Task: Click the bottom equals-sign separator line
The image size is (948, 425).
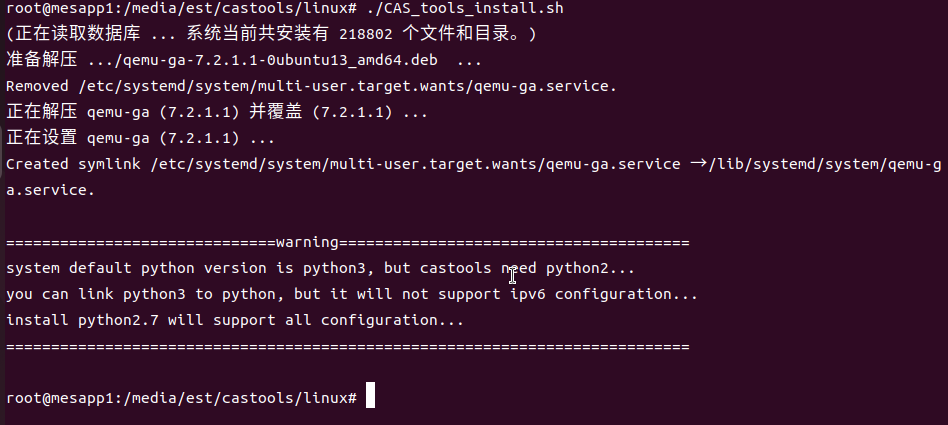Action: [x=348, y=346]
